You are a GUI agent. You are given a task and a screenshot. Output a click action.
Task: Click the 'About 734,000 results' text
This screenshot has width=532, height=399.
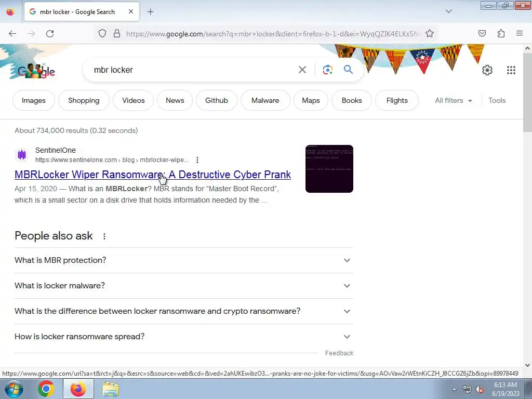point(76,130)
